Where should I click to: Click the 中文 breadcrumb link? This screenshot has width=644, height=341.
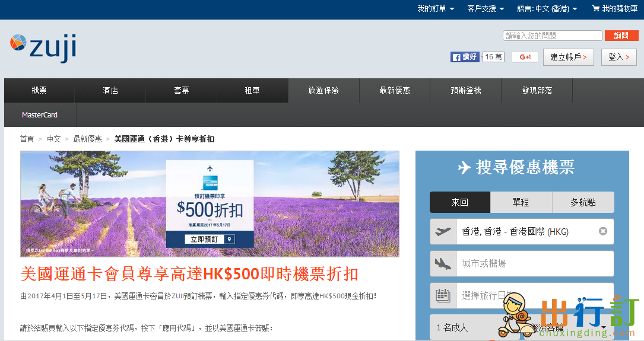54,139
